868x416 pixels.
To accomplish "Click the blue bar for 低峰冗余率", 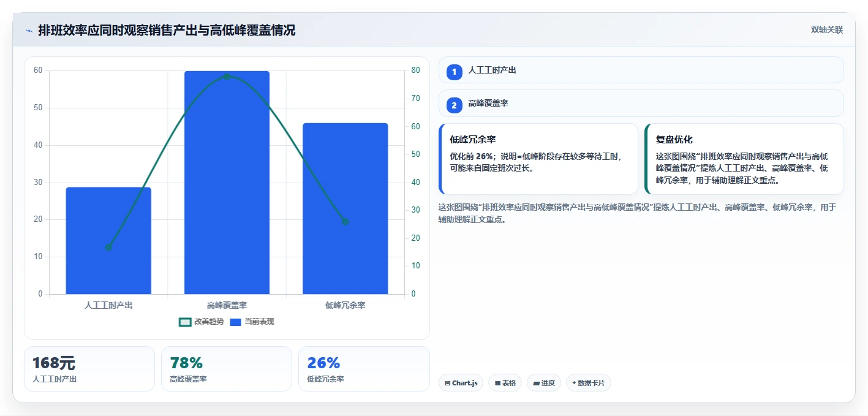I will [345, 208].
